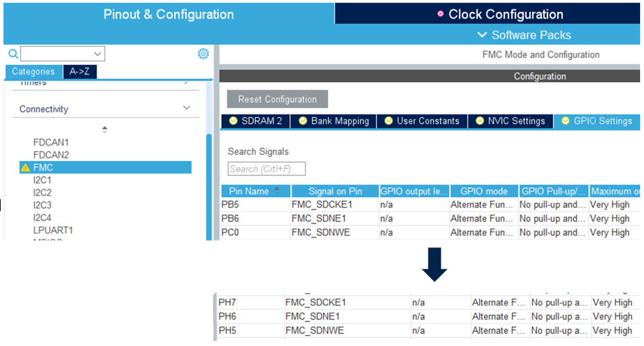Screen dimensions: 644x346
Task: Open the peripheral search dropdown
Action: pyautogui.click(x=98, y=54)
